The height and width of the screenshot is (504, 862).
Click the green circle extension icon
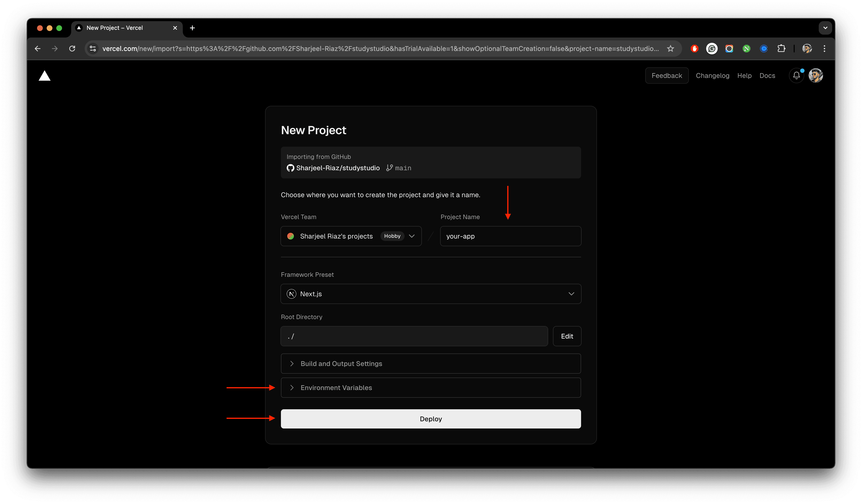click(x=746, y=49)
